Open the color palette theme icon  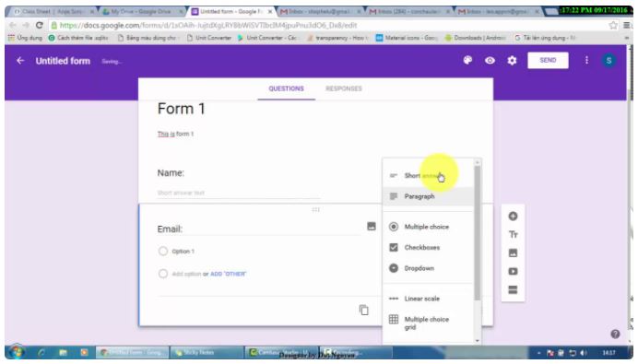pyautogui.click(x=467, y=60)
